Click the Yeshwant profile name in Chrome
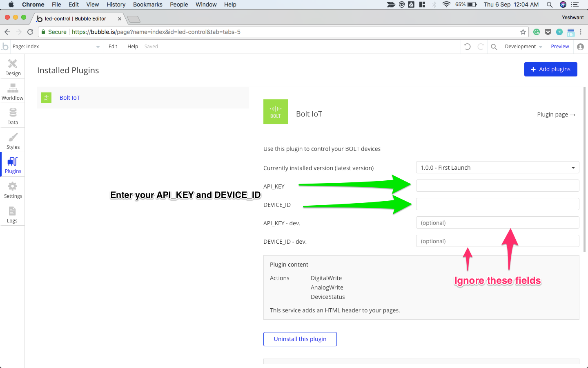 (572, 18)
